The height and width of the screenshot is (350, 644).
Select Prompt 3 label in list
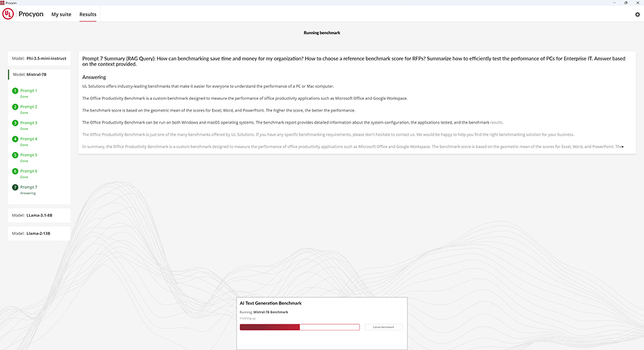tap(28, 123)
